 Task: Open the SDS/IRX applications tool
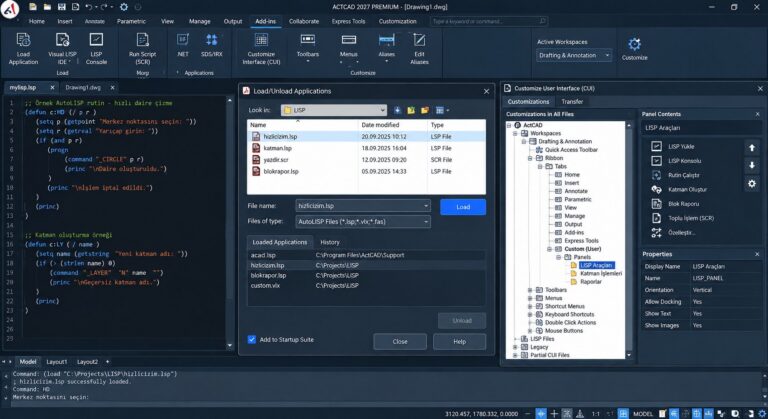[x=212, y=46]
